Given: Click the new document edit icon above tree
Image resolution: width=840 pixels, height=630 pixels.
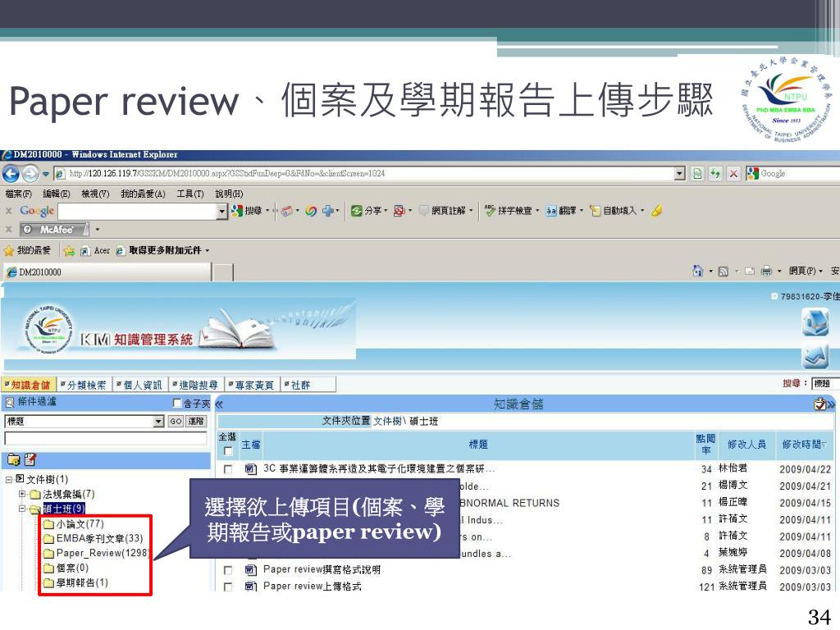Looking at the screenshot, I should click(30, 459).
